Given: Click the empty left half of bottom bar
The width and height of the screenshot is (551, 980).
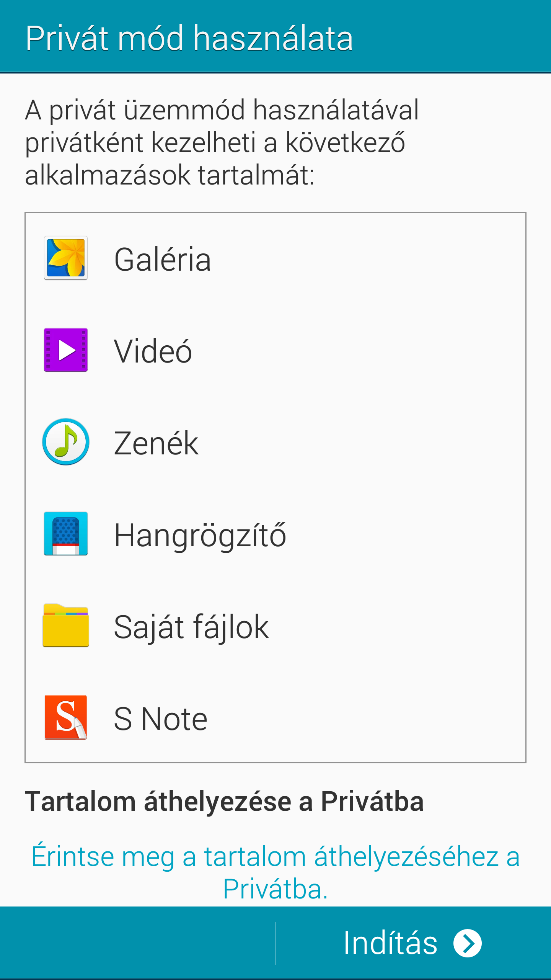Looking at the screenshot, I should pyautogui.click(x=138, y=942).
